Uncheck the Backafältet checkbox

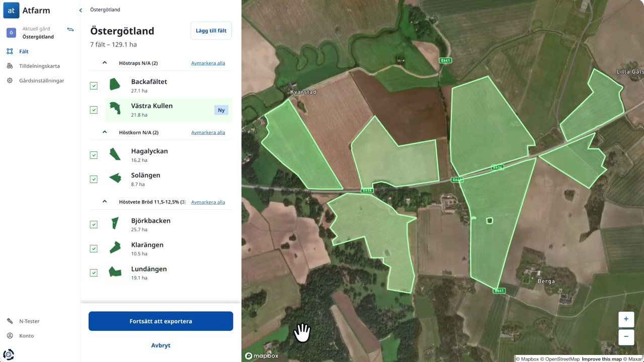click(94, 85)
